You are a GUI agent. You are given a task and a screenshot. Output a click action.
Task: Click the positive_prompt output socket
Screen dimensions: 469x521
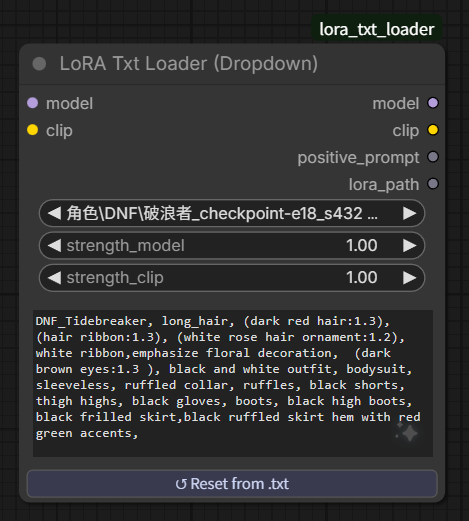433,157
